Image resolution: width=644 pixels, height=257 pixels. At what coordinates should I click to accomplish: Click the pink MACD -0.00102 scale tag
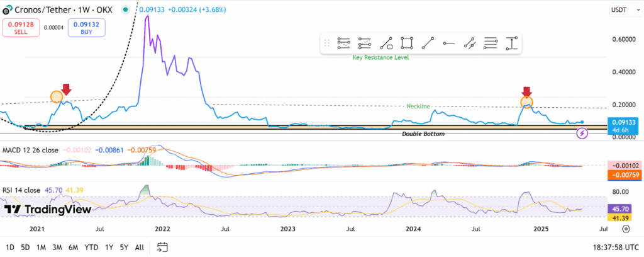point(623,166)
